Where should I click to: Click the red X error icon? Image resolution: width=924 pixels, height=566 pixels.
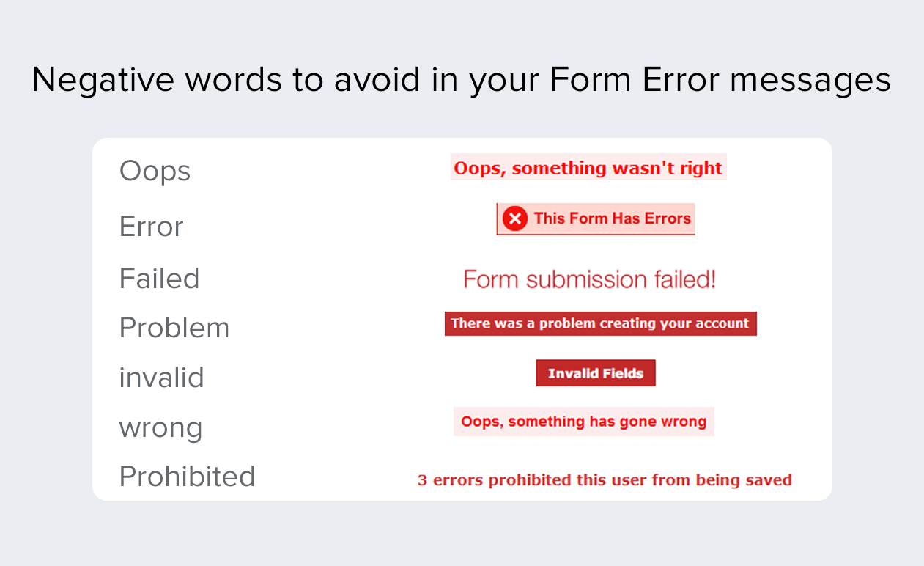pos(515,218)
